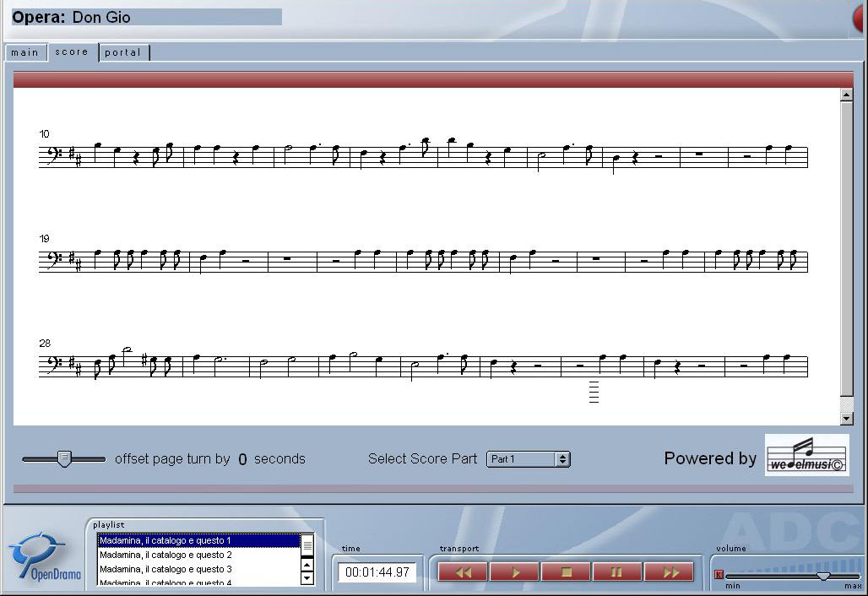Toggle the red mute icon beside volume
Image resolution: width=868 pixels, height=596 pixels.
coord(719,575)
